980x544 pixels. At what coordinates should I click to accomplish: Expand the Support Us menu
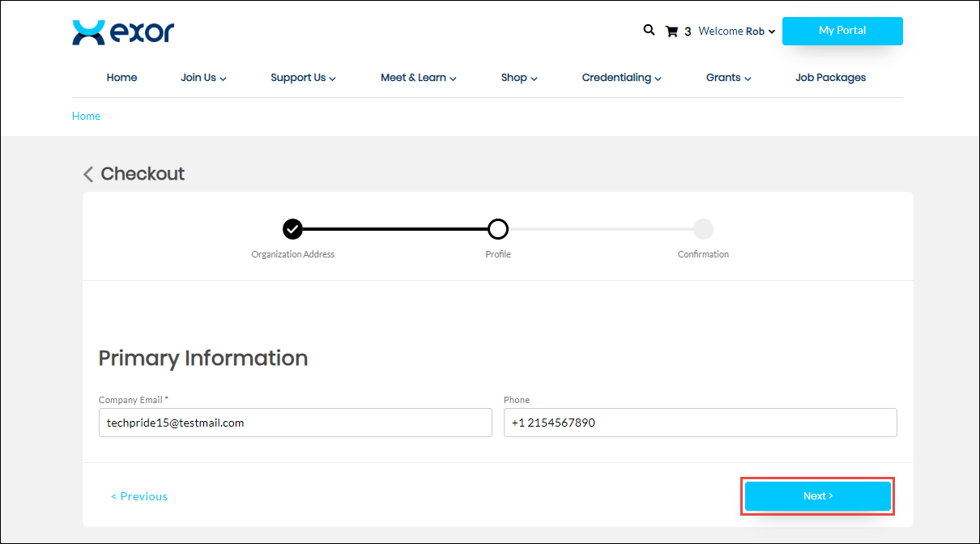tap(303, 78)
